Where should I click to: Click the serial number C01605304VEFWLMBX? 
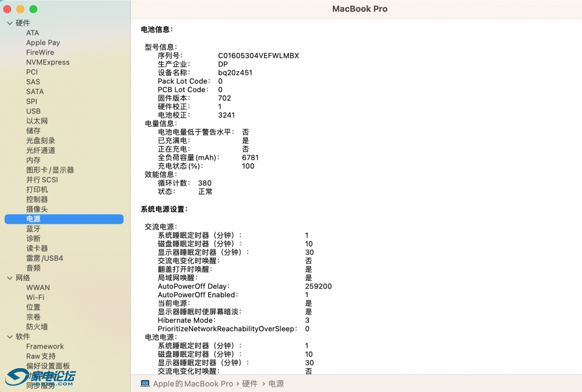click(258, 56)
